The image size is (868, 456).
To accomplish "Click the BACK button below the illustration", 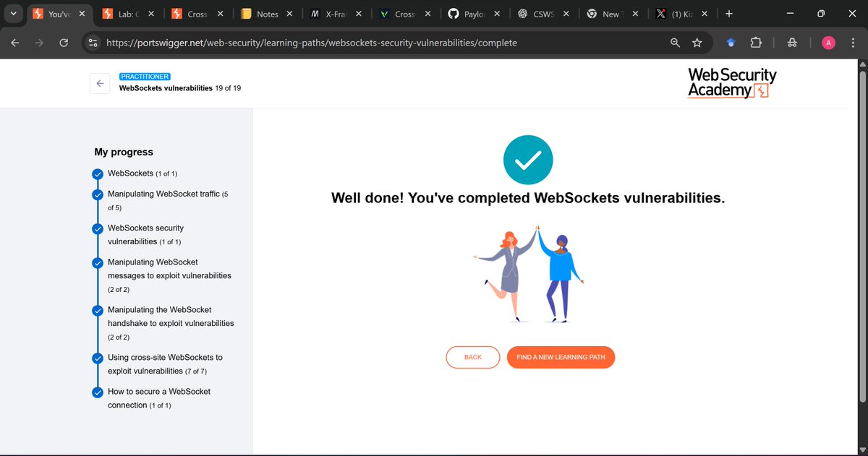I will point(472,357).
